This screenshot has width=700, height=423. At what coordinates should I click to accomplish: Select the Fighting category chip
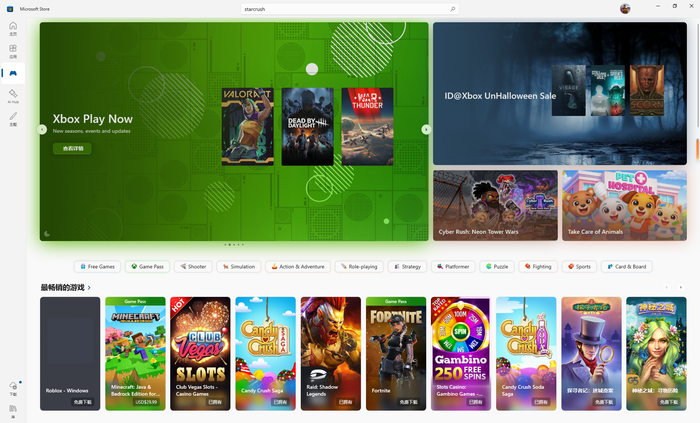[x=538, y=267]
